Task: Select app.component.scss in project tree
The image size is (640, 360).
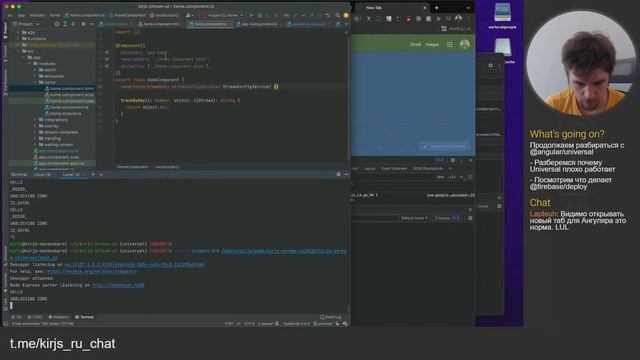Action: [x=57, y=157]
